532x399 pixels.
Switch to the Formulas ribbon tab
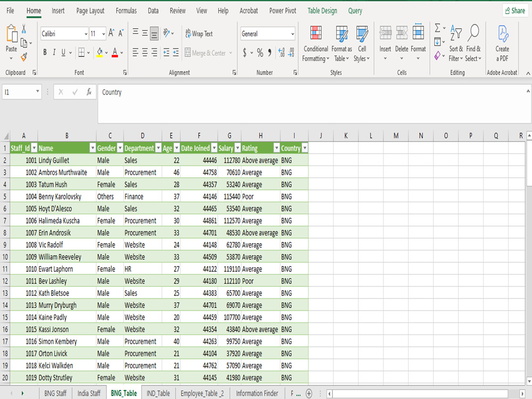126,11
